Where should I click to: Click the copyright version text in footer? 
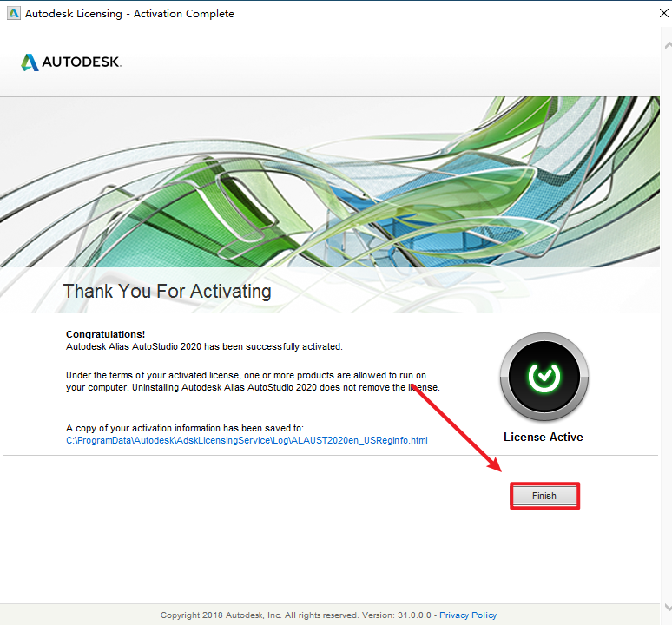(296, 615)
